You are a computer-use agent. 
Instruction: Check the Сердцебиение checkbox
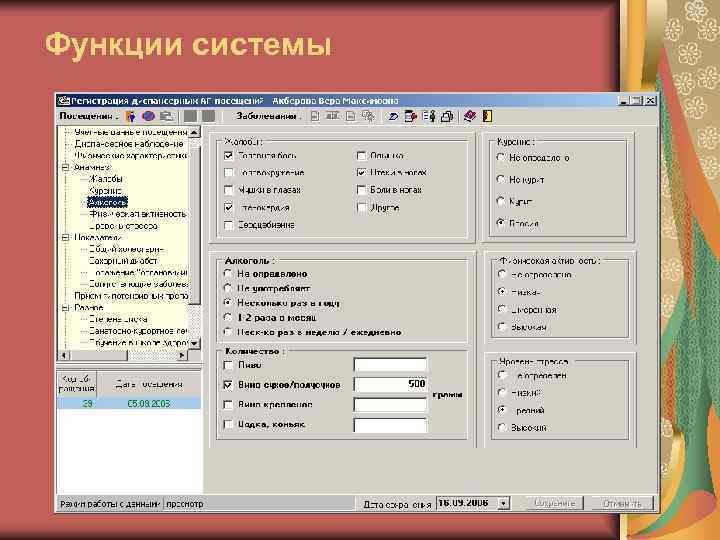(x=228, y=225)
